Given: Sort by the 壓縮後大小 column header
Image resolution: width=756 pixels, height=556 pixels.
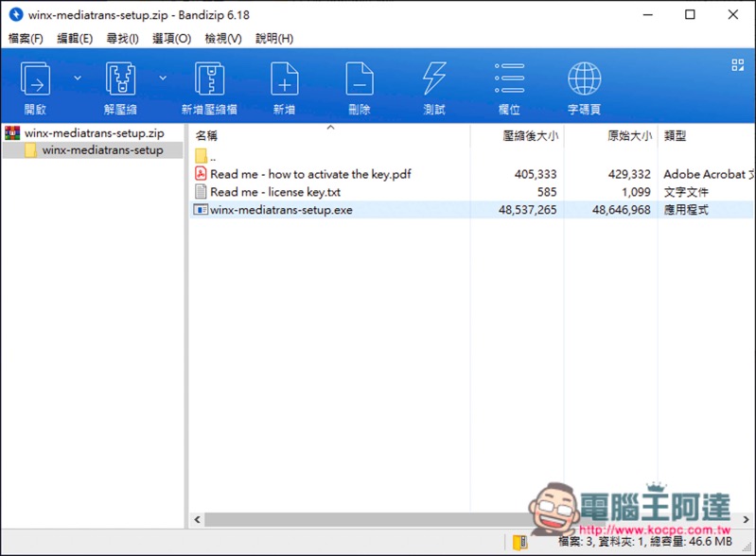Looking at the screenshot, I should pyautogui.click(x=531, y=136).
